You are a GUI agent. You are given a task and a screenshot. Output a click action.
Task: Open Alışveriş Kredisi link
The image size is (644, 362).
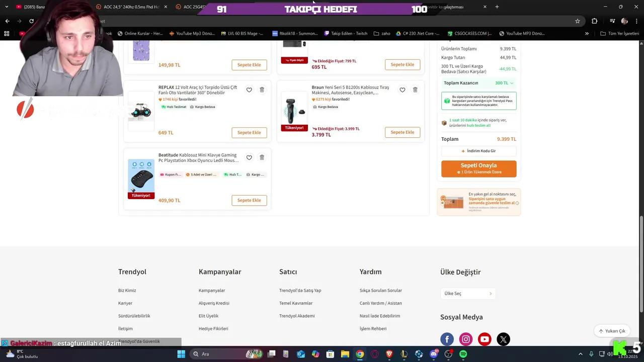tap(214, 303)
